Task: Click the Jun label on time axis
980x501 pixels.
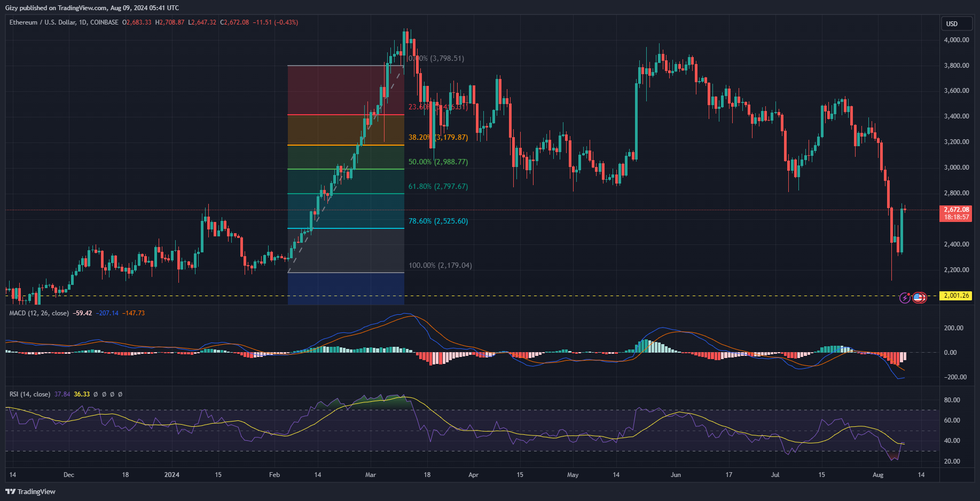Action: click(676, 475)
